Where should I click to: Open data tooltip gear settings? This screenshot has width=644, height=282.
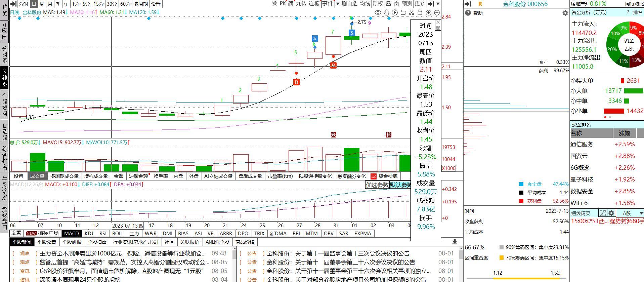click(438, 28)
